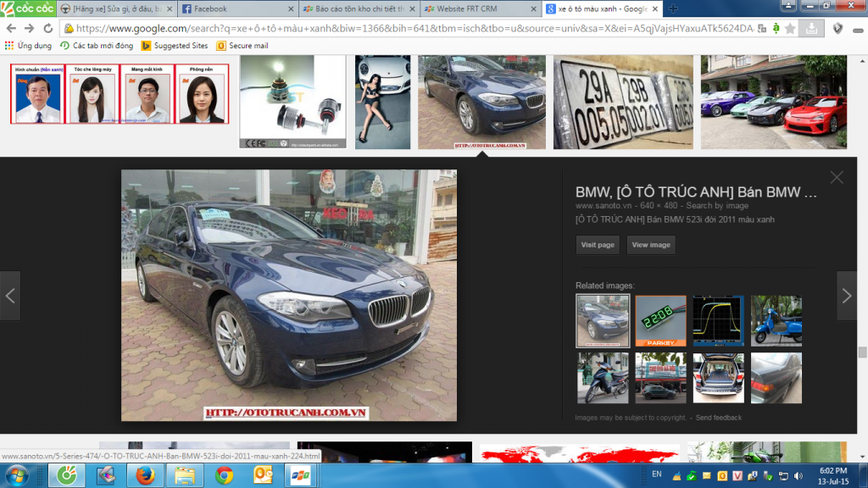Click the shield icon in the toolbar
The width and height of the screenshot is (868, 488).
pos(837,28)
